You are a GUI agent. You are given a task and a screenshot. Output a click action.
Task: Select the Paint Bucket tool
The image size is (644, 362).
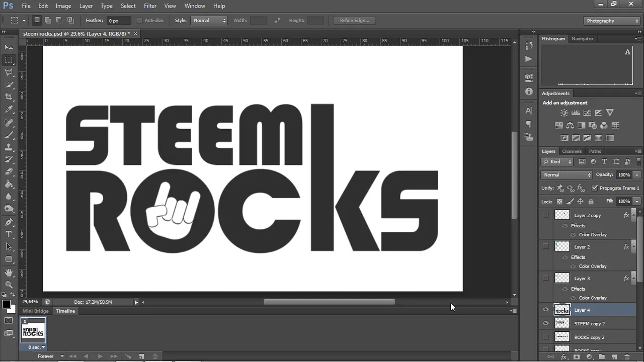point(9,184)
